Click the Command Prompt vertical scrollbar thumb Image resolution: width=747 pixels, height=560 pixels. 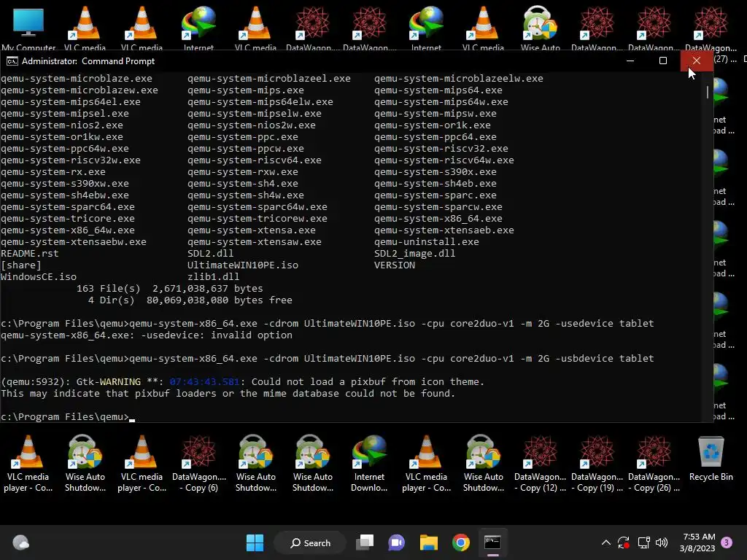click(x=708, y=93)
